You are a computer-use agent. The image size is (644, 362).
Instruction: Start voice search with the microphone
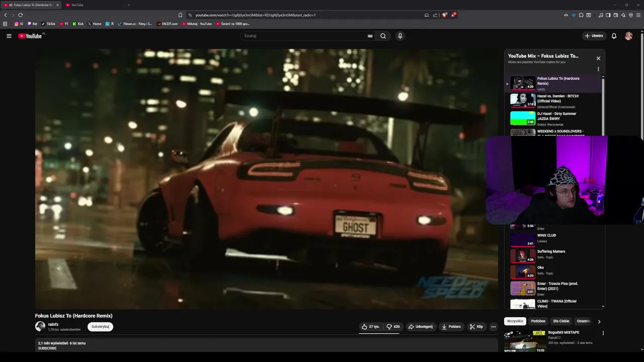tap(400, 36)
